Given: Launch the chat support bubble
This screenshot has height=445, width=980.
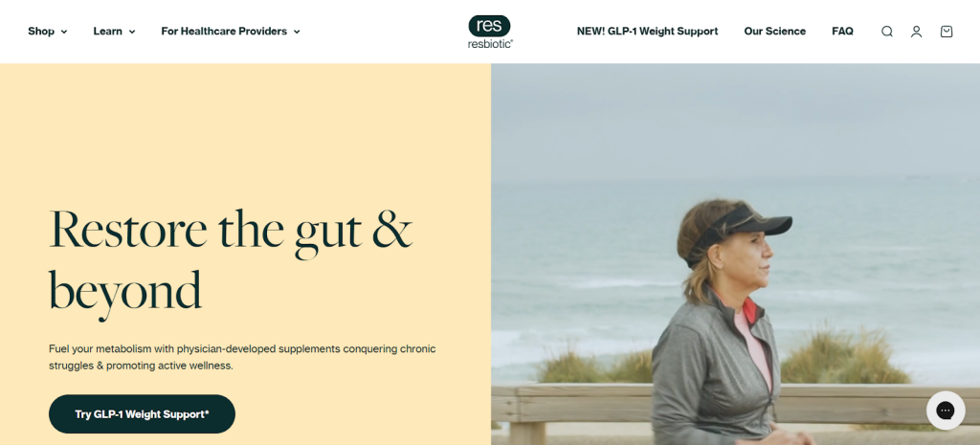Looking at the screenshot, I should click(946, 411).
